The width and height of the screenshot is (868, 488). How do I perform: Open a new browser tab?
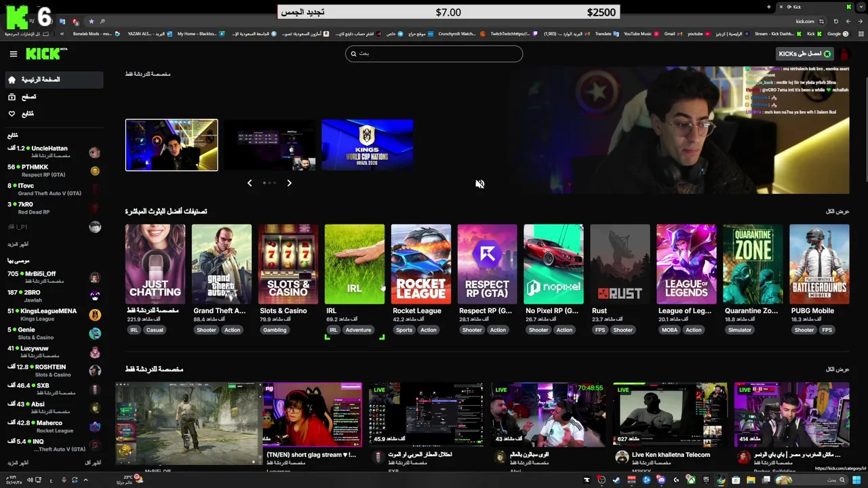click(768, 7)
